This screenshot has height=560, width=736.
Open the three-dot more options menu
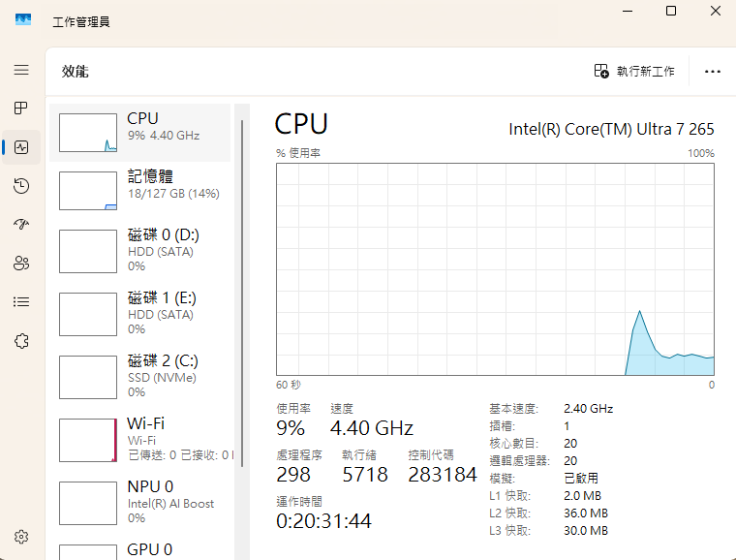712,72
